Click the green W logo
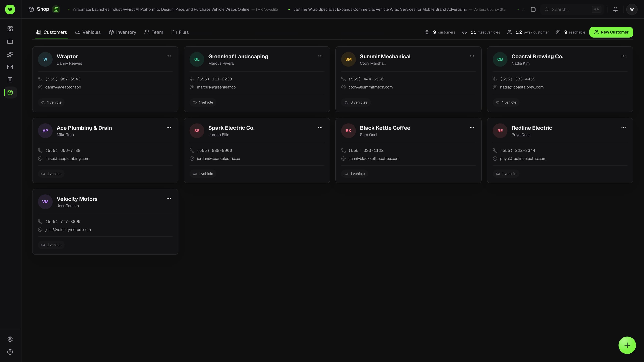 coord(10,9)
